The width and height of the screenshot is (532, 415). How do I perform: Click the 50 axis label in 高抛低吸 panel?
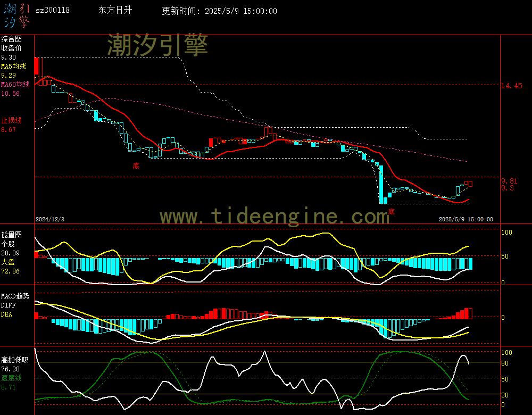coord(505,379)
